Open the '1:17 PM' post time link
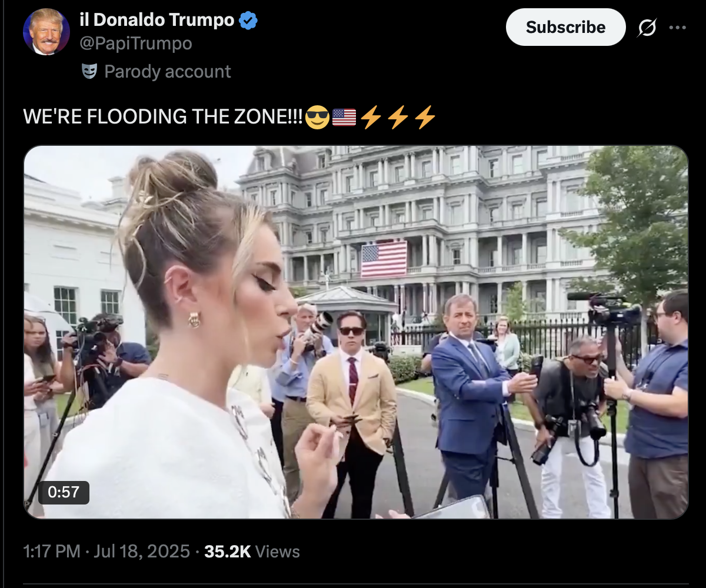706x588 pixels. (52, 552)
